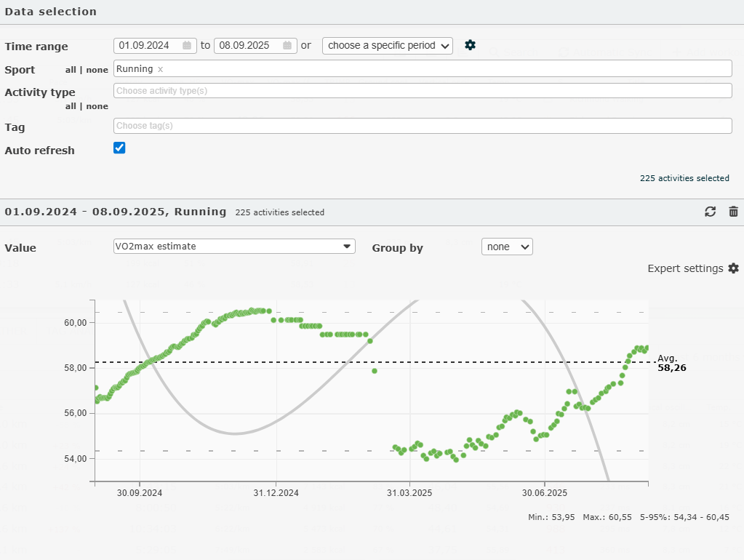Viewport: 744px width, 560px height.
Task: Click 'none' under Activity type
Action: point(97,106)
